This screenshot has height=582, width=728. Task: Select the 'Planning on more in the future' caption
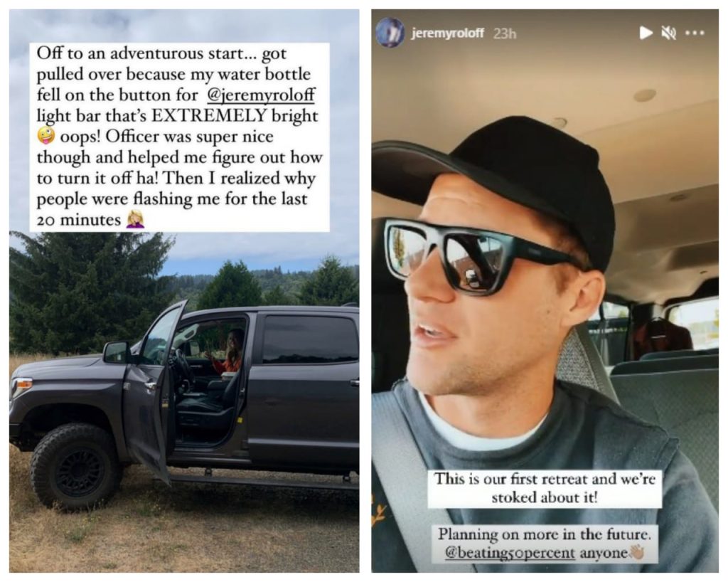pyautogui.click(x=544, y=544)
